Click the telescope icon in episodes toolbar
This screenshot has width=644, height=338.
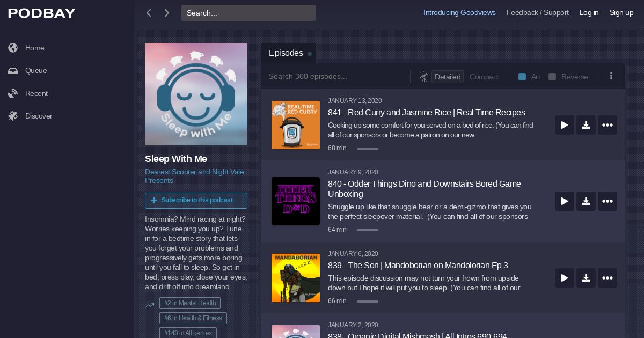423,77
